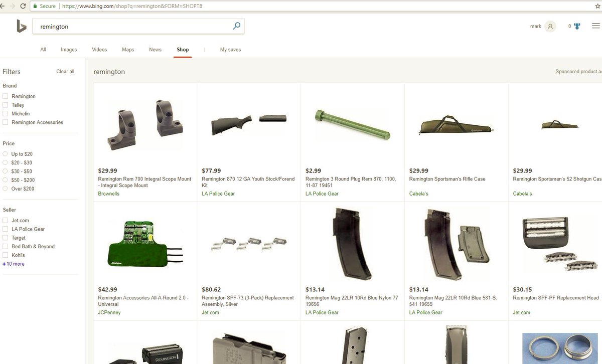Click the Cabela's seller under Rifle Case
602x364 pixels.
(419, 194)
